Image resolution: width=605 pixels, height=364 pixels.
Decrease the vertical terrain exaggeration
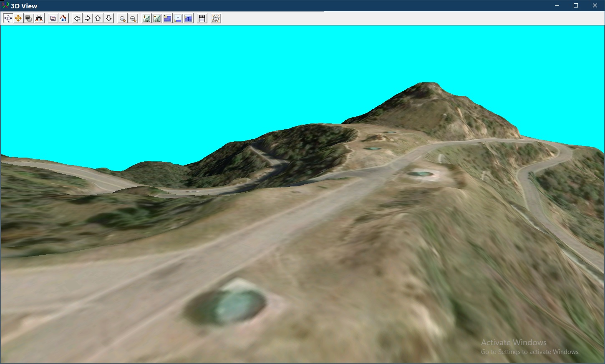[146, 18]
